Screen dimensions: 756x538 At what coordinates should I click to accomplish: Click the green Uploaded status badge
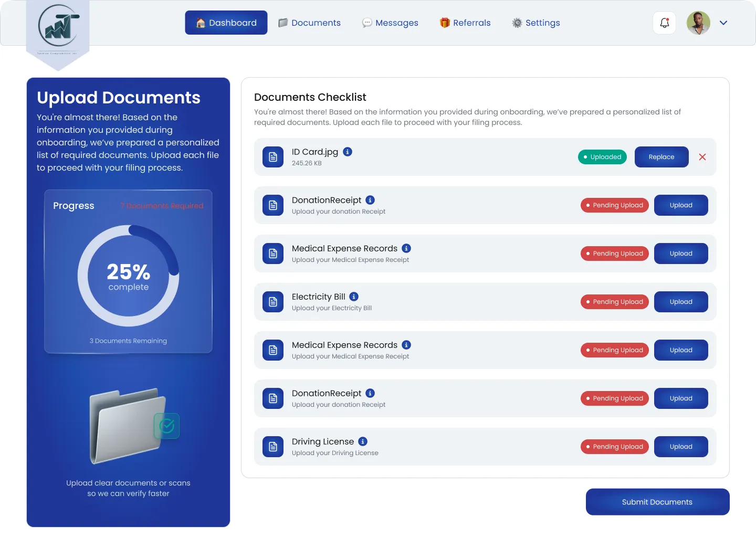(x=602, y=157)
